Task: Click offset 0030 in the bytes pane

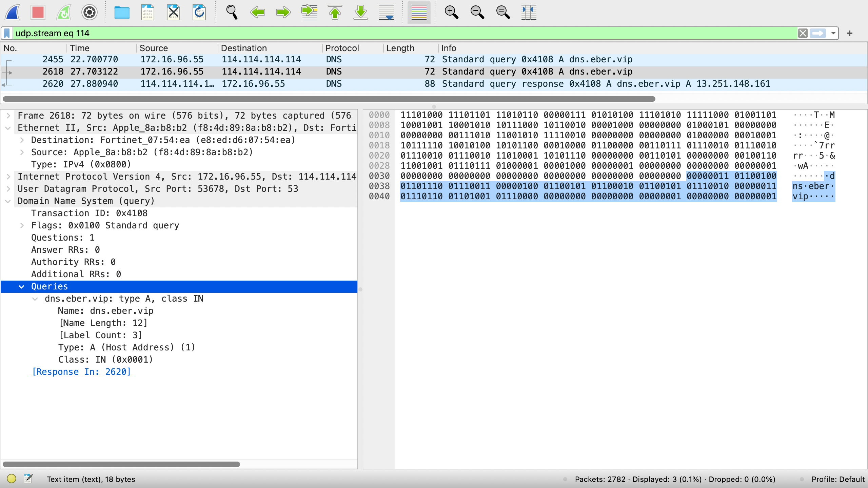Action: pyautogui.click(x=379, y=176)
